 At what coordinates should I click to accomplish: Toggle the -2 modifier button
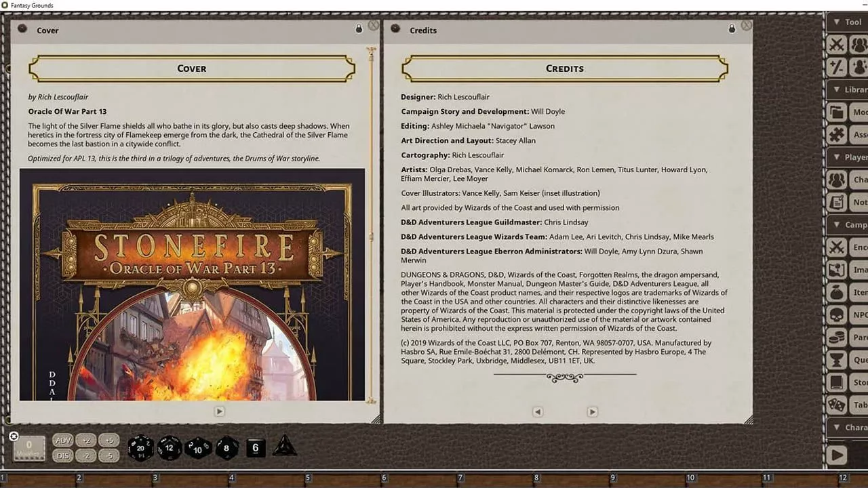tap(86, 455)
